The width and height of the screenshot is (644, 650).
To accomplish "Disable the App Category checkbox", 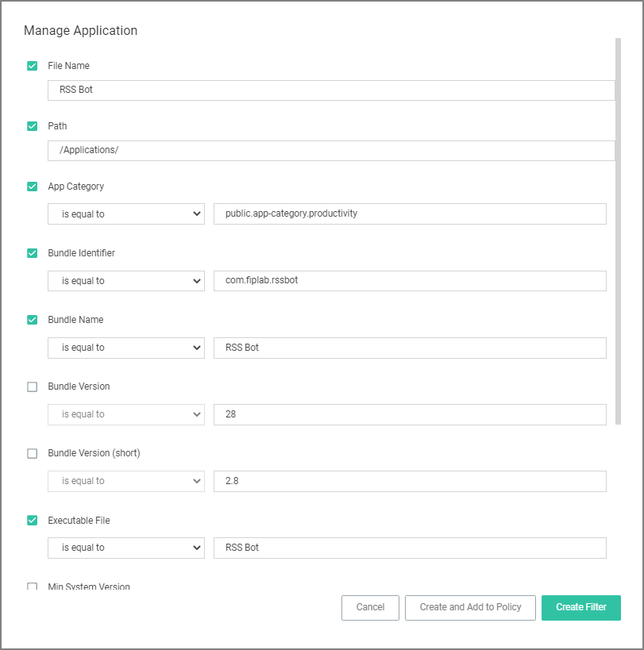I will click(32, 187).
